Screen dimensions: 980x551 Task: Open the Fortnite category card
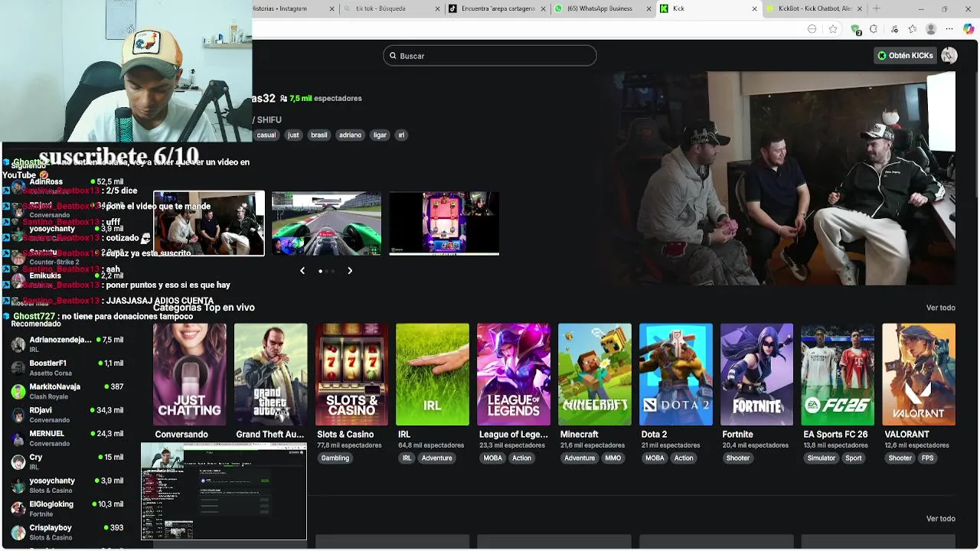[757, 374]
